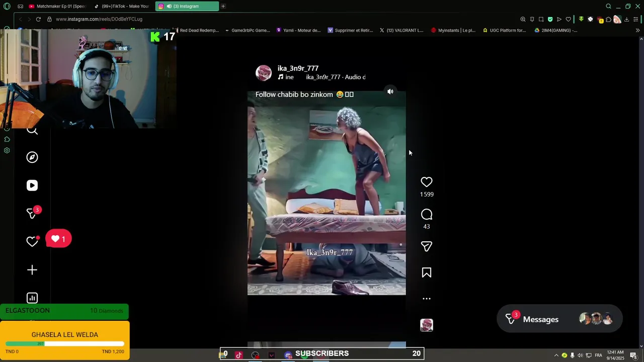
Task: Open browser search-tabs magnifier in title bar
Action: pyautogui.click(x=608, y=6)
